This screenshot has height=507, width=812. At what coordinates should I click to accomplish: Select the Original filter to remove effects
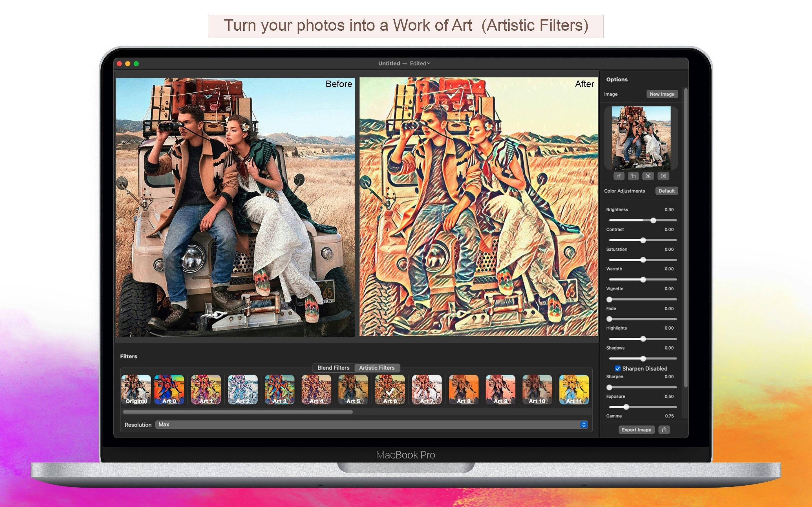[136, 390]
